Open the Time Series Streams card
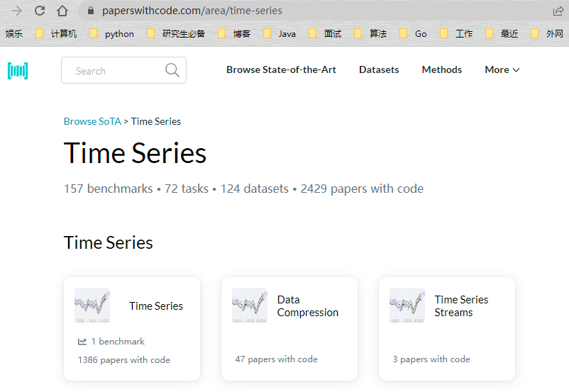 click(x=447, y=328)
